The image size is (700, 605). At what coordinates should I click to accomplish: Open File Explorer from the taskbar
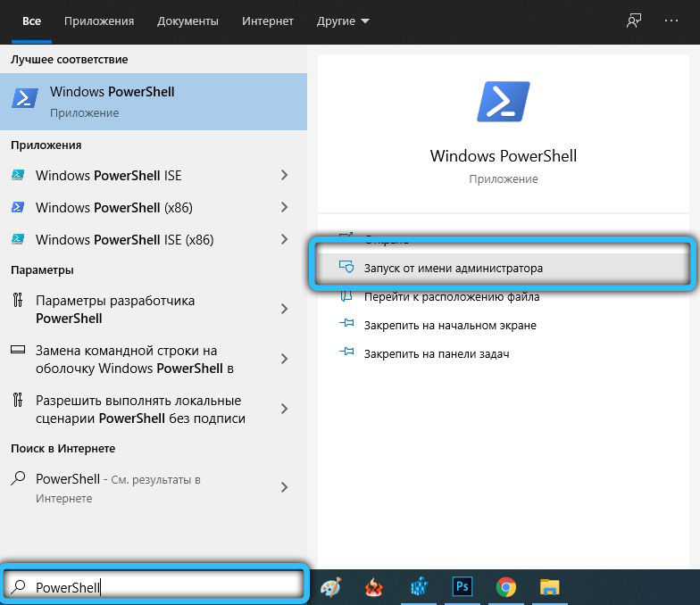tap(550, 587)
